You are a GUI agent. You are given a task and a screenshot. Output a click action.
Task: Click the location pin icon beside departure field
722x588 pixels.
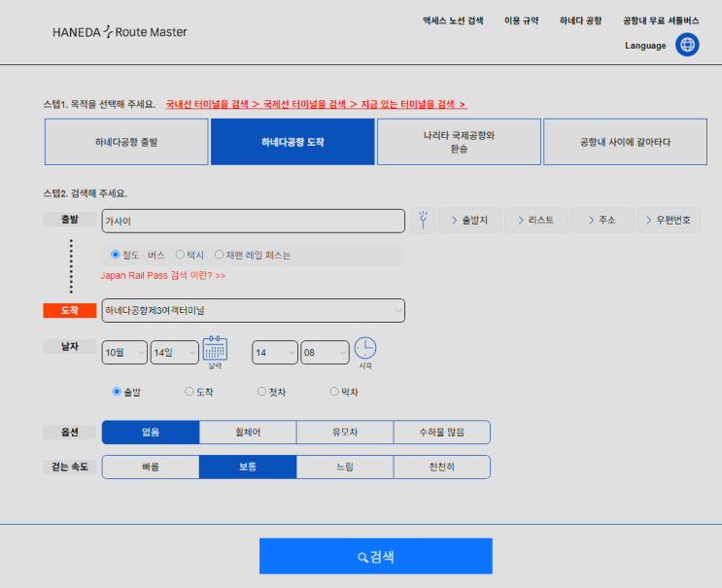(x=423, y=221)
